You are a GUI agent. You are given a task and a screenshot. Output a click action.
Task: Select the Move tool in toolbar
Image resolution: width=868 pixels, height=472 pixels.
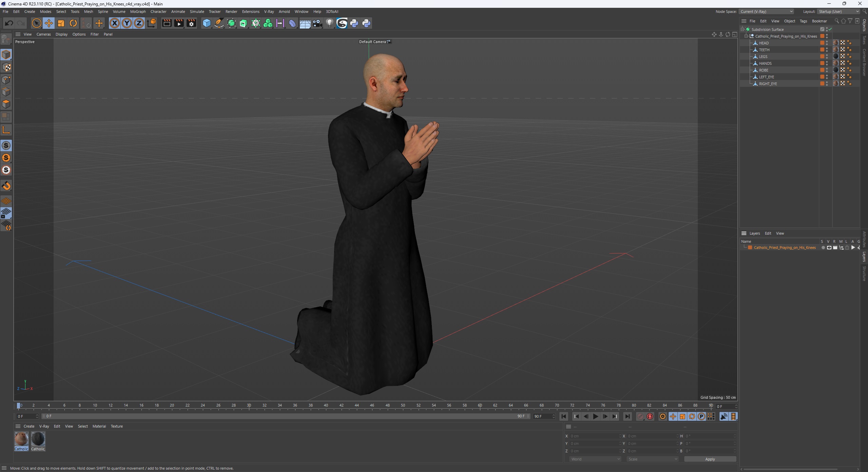pyautogui.click(x=49, y=23)
